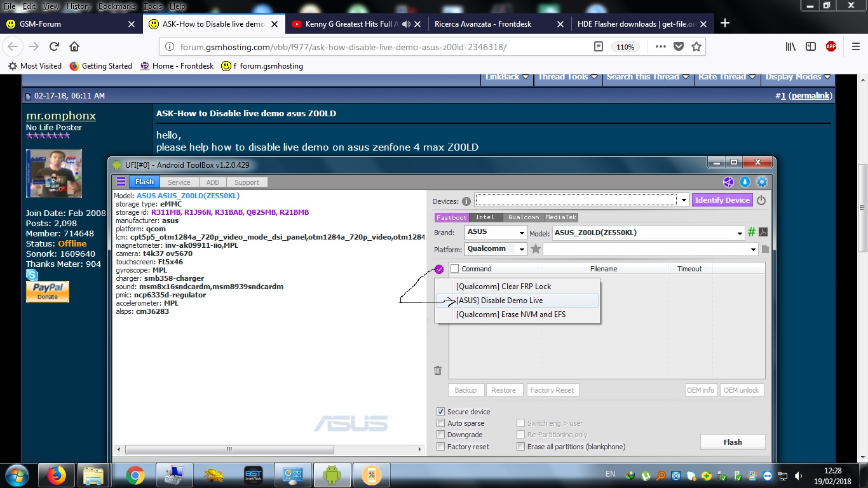Image resolution: width=868 pixels, height=488 pixels.
Task: Bookmark this page with the star icon
Action: click(696, 46)
